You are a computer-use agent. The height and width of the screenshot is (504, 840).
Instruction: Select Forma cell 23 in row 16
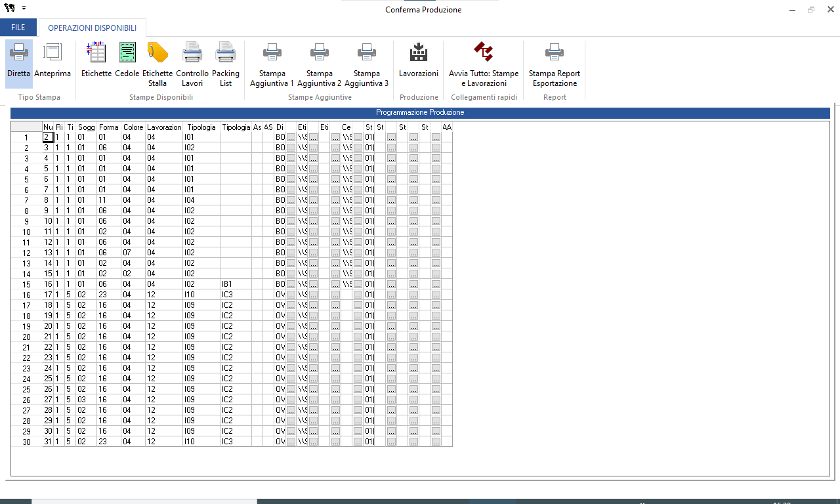click(109, 295)
